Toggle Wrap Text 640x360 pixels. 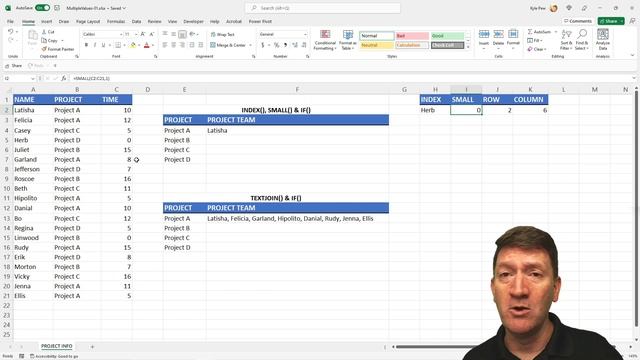click(222, 35)
